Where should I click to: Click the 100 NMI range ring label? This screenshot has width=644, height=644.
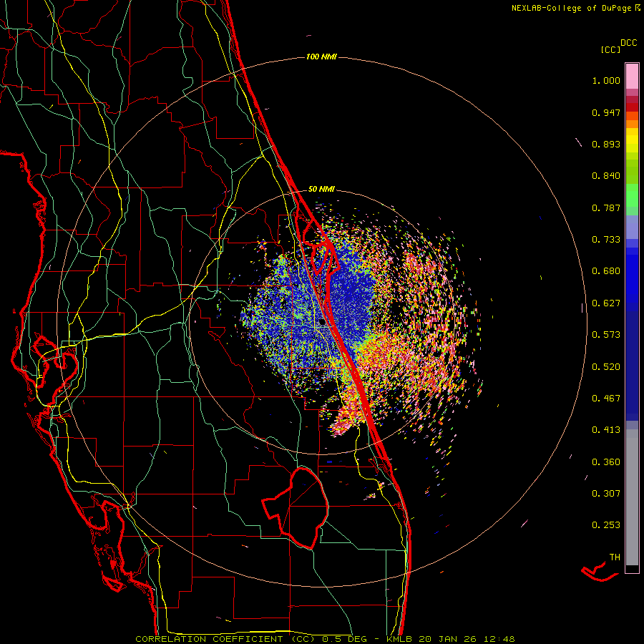point(321,57)
